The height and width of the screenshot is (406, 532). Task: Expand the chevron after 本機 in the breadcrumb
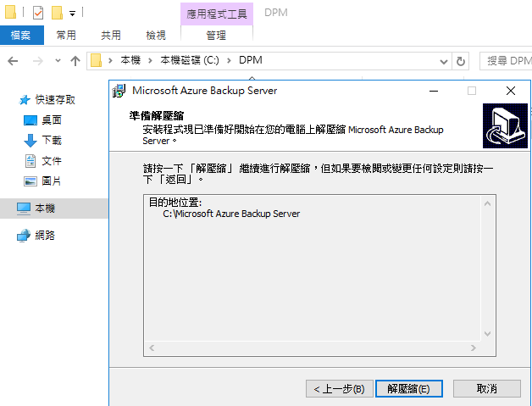click(150, 60)
